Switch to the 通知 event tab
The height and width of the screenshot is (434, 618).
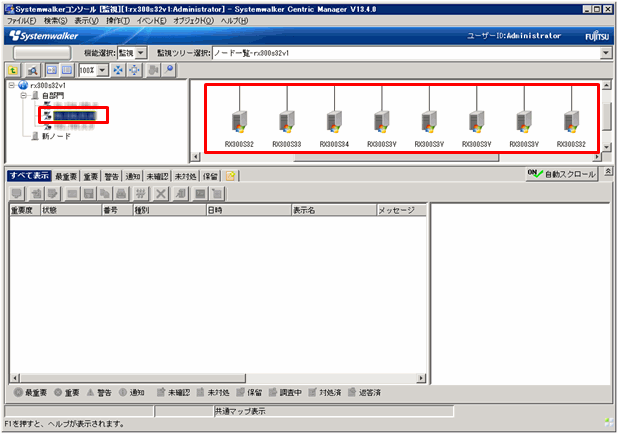tap(133, 176)
